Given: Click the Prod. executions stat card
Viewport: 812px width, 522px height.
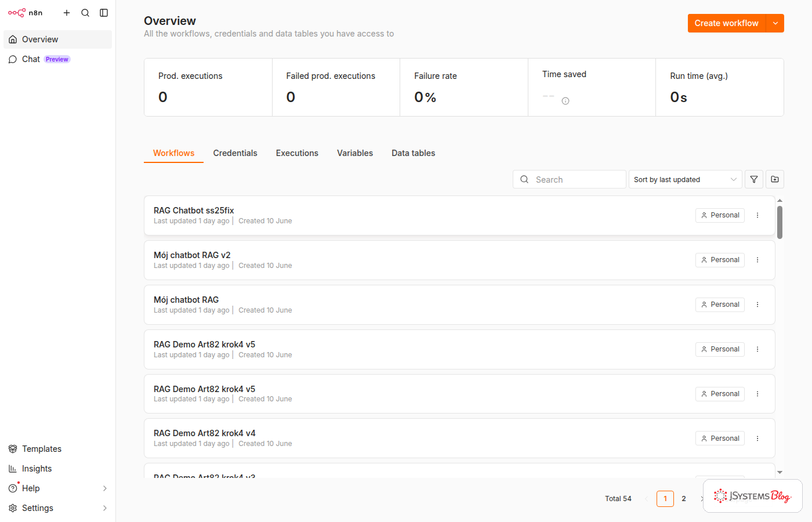Looking at the screenshot, I should pos(208,88).
